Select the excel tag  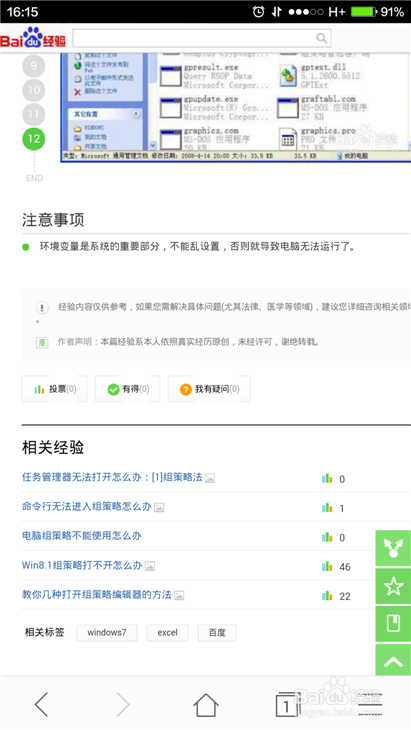[x=168, y=633]
